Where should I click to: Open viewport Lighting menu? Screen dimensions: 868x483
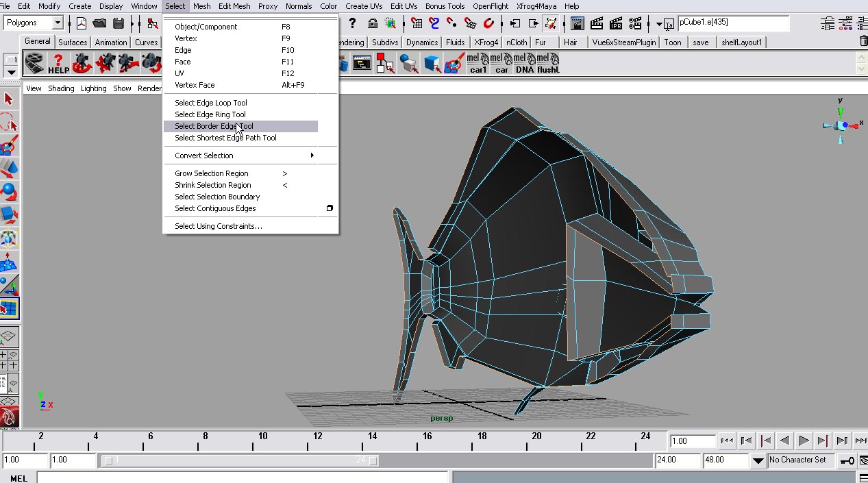(x=94, y=88)
